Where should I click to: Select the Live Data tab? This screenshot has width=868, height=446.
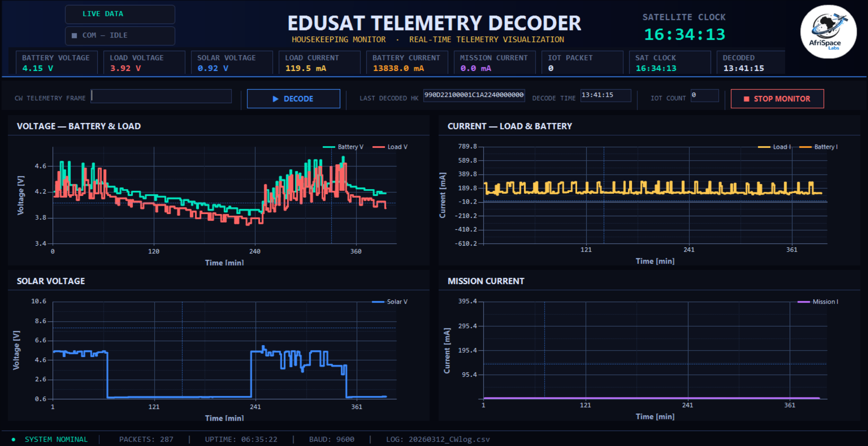pyautogui.click(x=120, y=14)
